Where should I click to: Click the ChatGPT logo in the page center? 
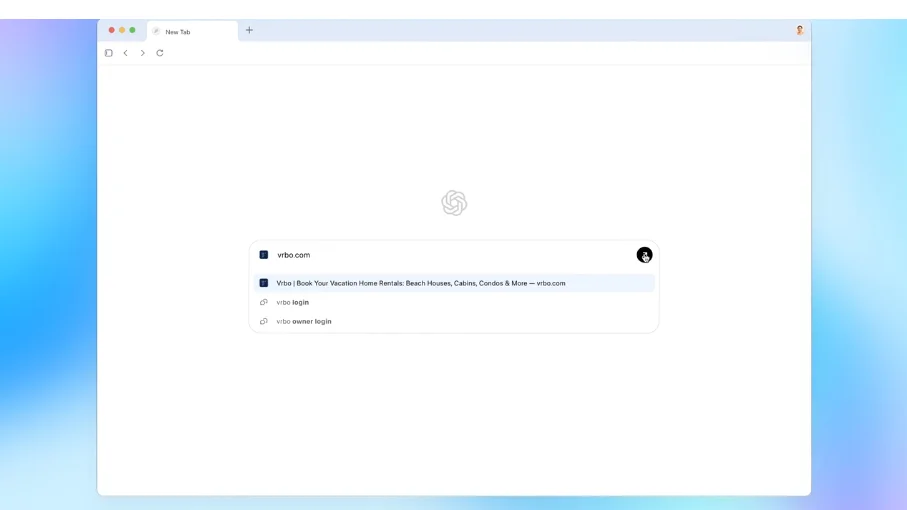coord(454,203)
